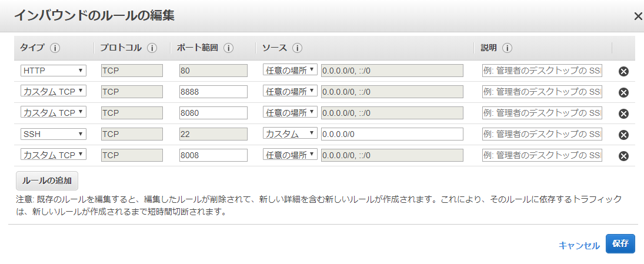Edit port range field showing 8888
The height and width of the screenshot is (264, 644).
click(213, 92)
